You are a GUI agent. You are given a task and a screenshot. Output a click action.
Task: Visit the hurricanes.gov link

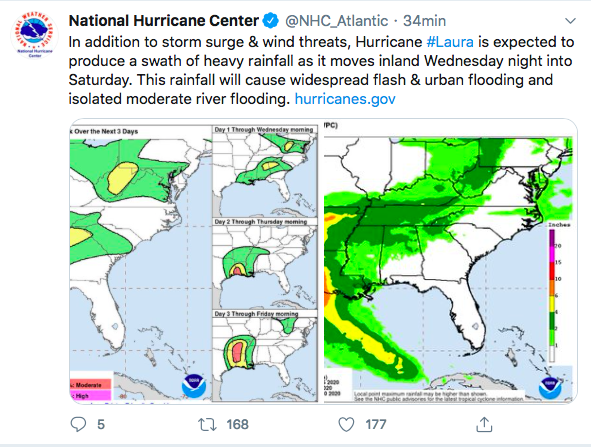pyautogui.click(x=345, y=99)
